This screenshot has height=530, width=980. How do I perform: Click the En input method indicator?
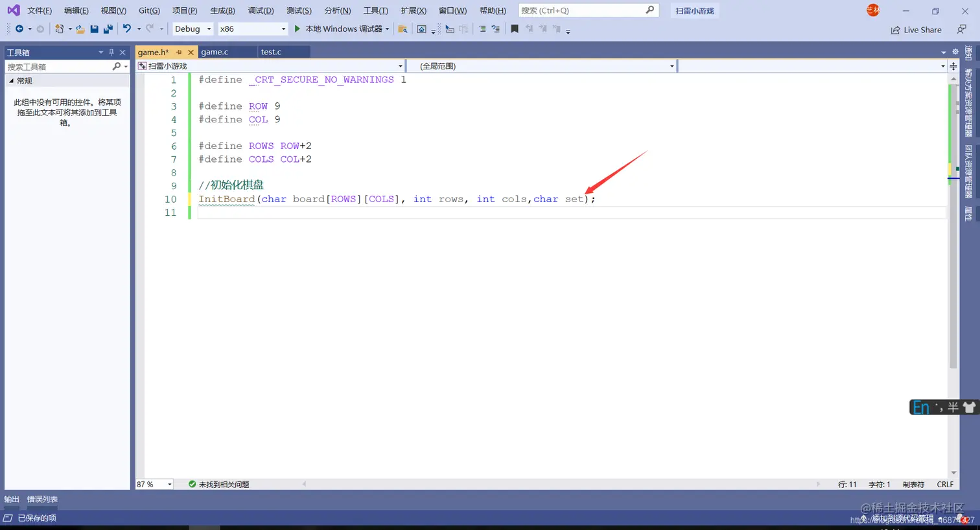(x=920, y=407)
